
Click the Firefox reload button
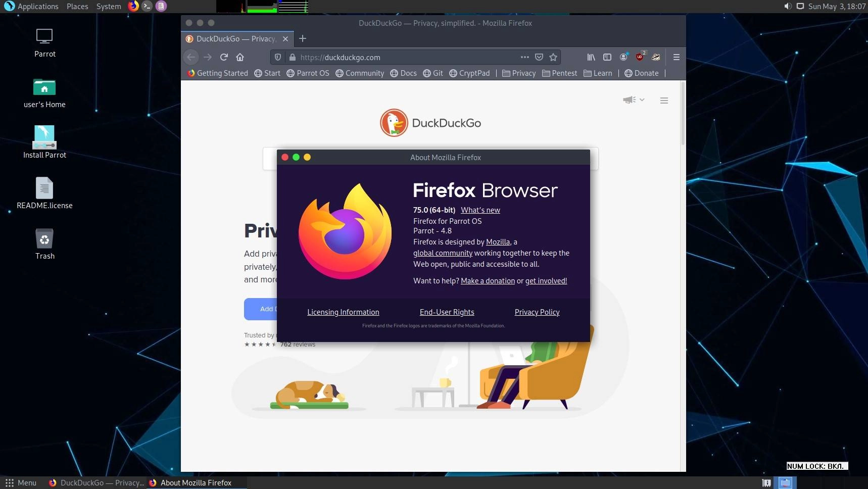click(224, 57)
